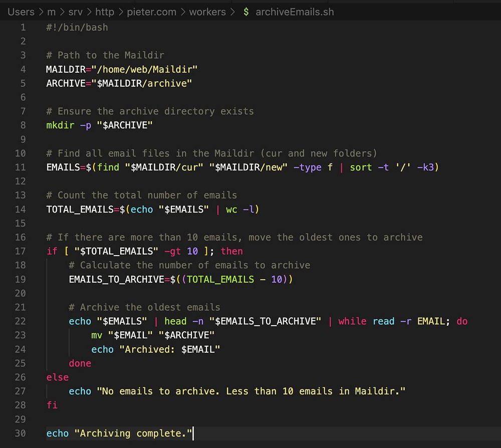501x448 pixels.
Task: Click the 'if' keyword on line 17
Action: [52, 252]
